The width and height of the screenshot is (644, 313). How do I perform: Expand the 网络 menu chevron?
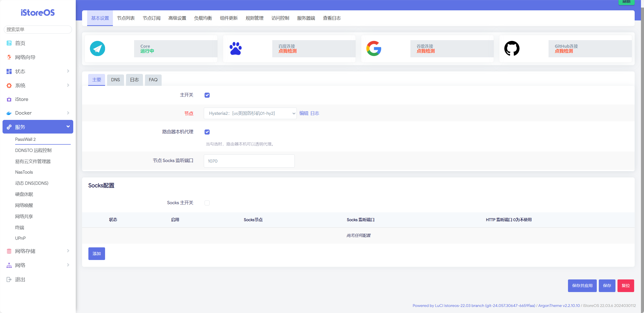point(68,265)
